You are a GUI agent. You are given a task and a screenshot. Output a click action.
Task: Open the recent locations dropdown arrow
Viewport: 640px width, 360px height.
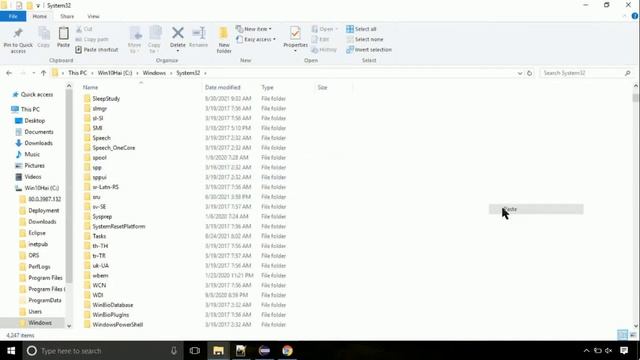click(33, 73)
